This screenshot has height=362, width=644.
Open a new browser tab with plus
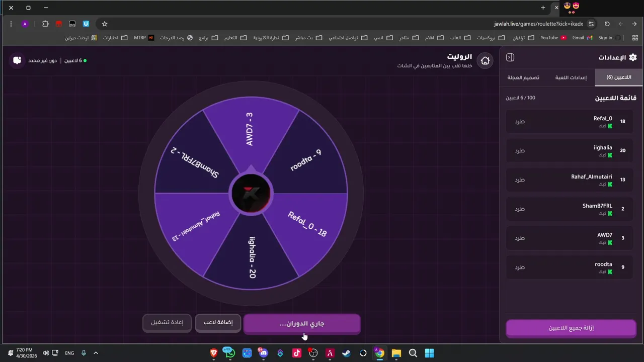pyautogui.click(x=543, y=8)
